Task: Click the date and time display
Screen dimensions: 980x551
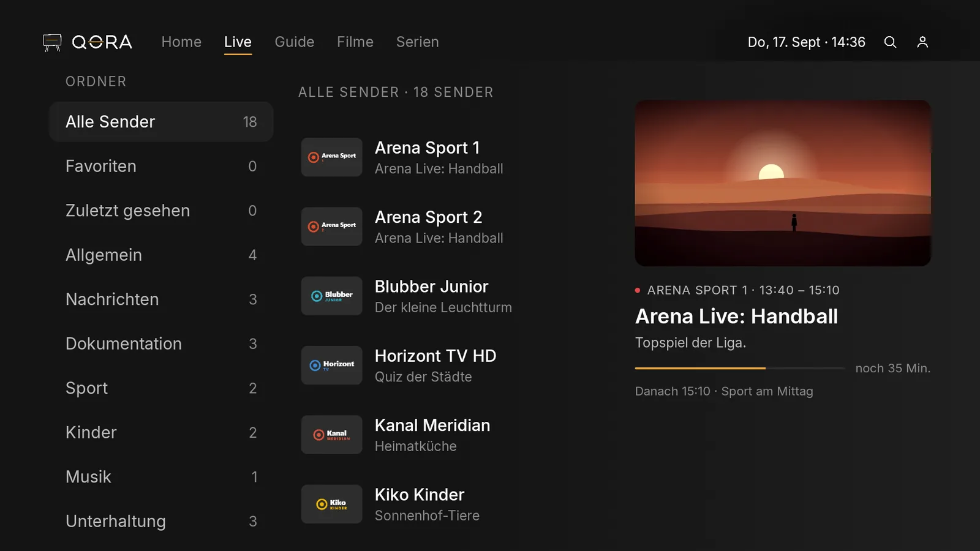Action: [807, 42]
